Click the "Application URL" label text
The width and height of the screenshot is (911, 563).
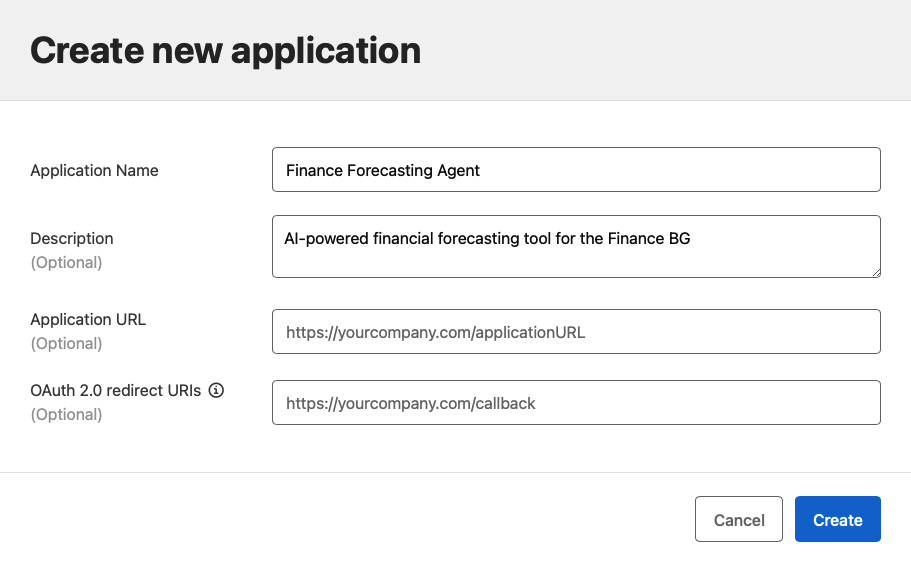tap(88, 319)
